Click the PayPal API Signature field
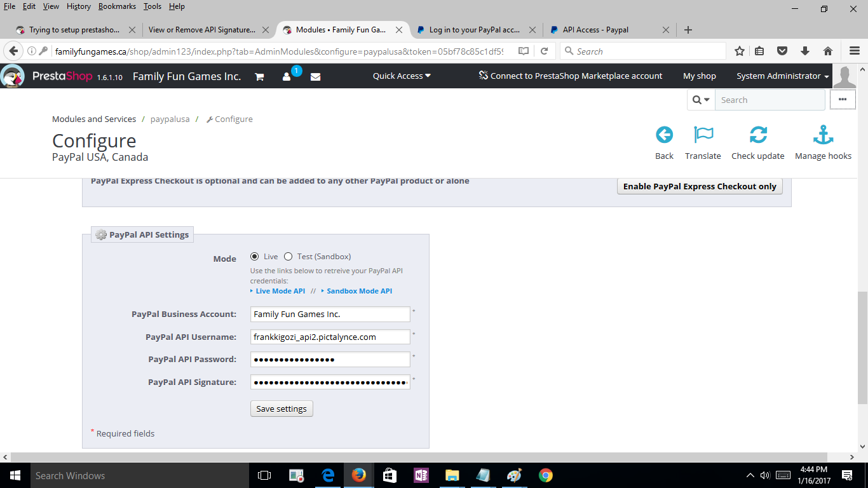The height and width of the screenshot is (488, 868). pyautogui.click(x=330, y=382)
